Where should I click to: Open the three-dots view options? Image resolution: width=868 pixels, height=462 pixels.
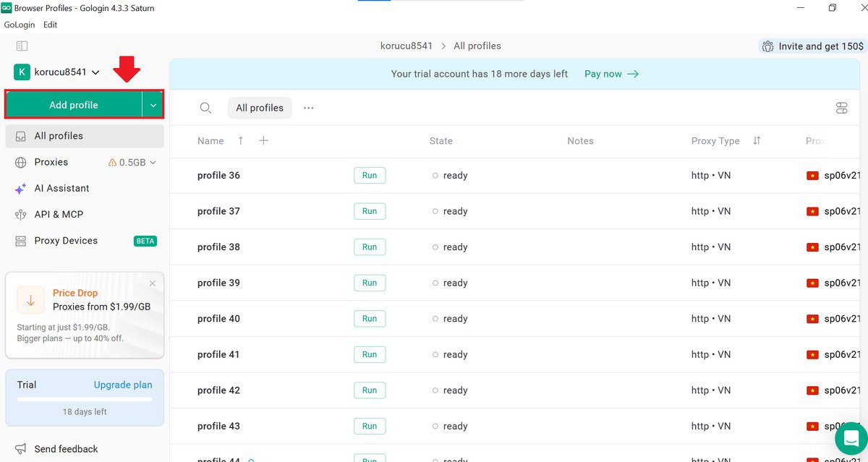click(309, 108)
